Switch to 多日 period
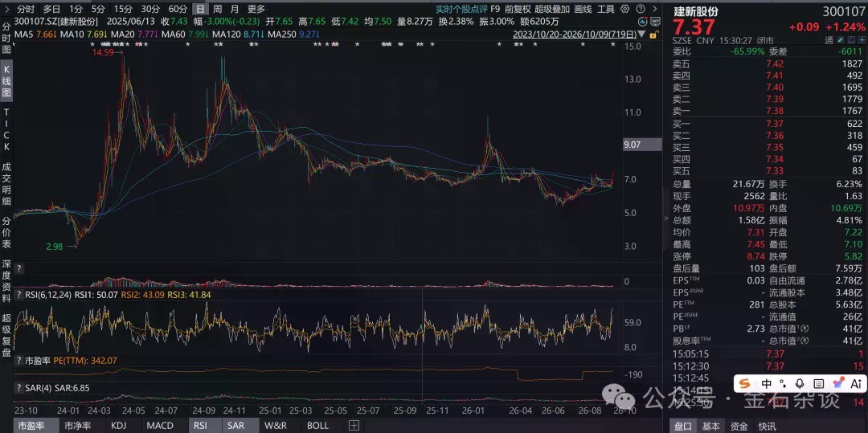This screenshot has height=433, width=868. pos(51,9)
